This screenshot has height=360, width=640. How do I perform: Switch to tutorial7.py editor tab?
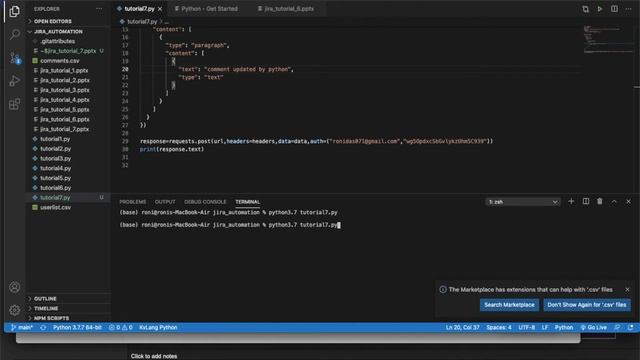(x=139, y=9)
